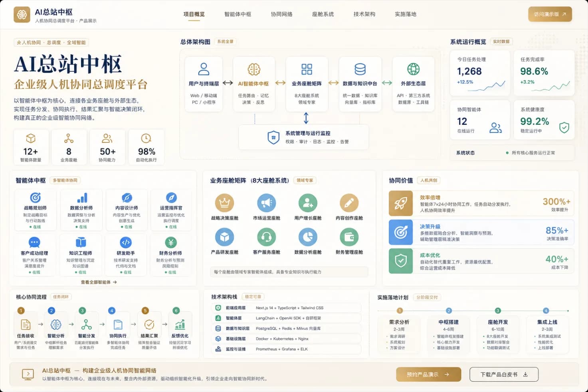The height and width of the screenshot is (392, 588).
Task: Click the 监控与运维 row
Action: pos(286,349)
